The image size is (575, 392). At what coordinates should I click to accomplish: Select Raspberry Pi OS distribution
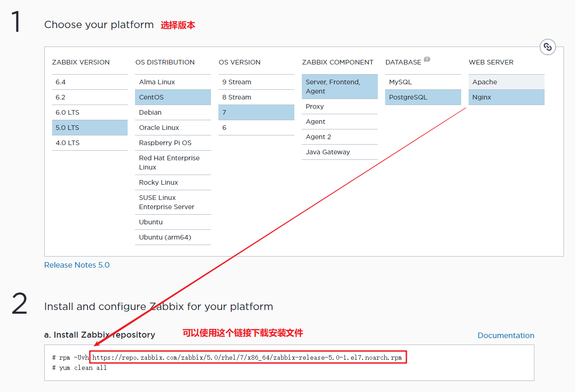(x=173, y=143)
